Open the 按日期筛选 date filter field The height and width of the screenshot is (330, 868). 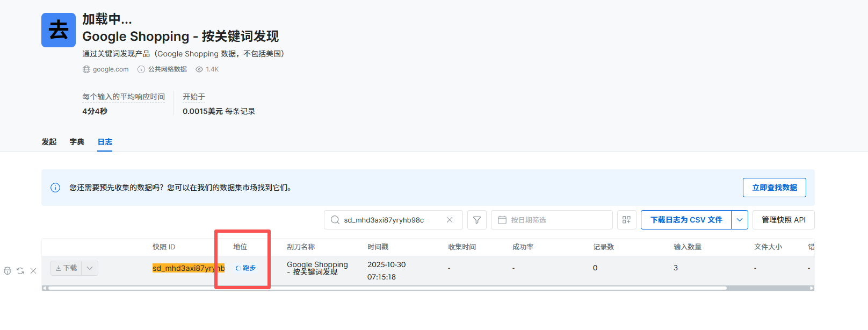click(x=552, y=220)
